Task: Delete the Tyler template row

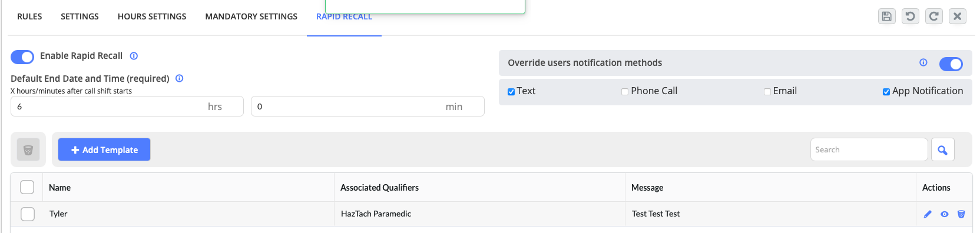Action: tap(961, 214)
